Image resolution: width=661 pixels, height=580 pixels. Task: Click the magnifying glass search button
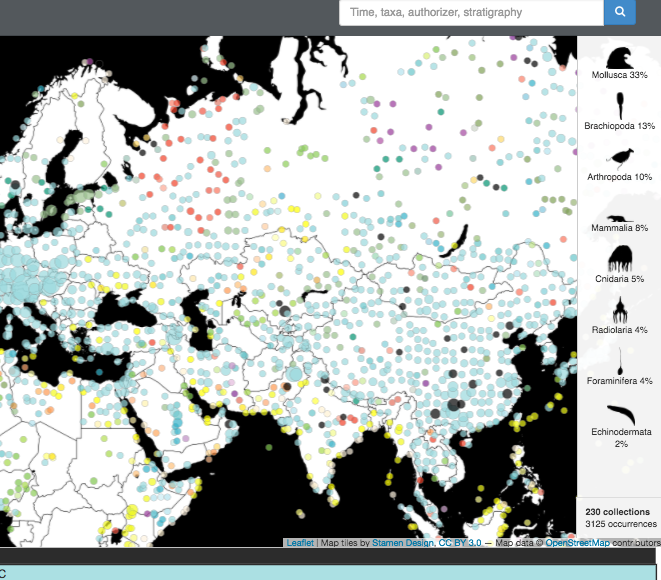click(x=620, y=13)
